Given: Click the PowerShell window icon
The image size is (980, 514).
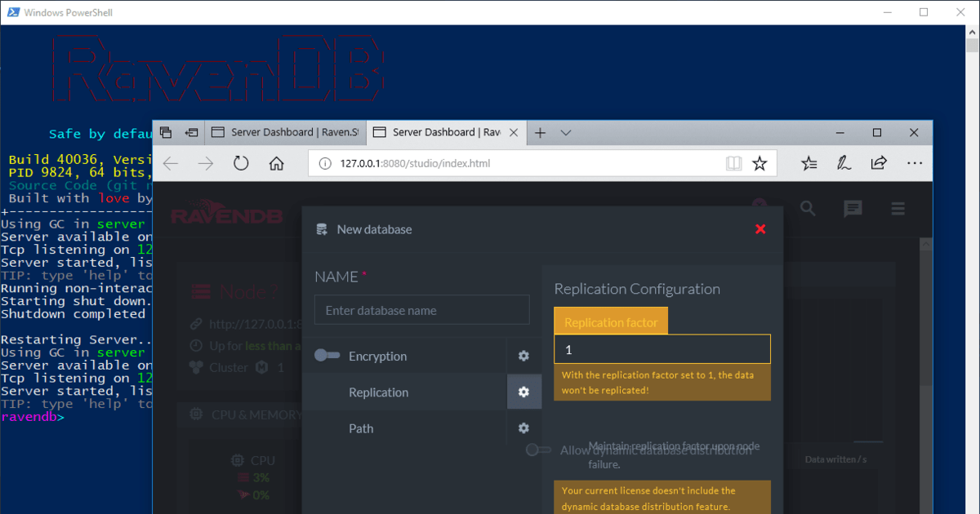Looking at the screenshot, I should [11, 12].
